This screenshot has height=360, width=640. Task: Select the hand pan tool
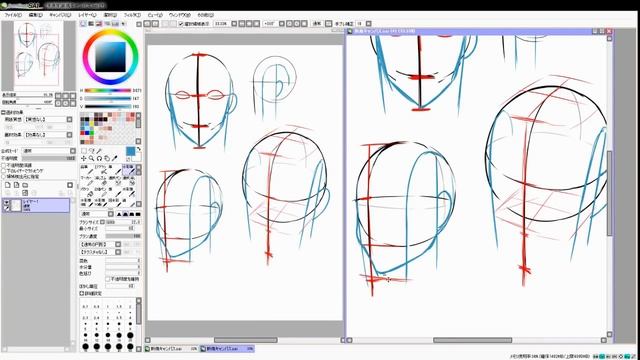[x=107, y=158]
